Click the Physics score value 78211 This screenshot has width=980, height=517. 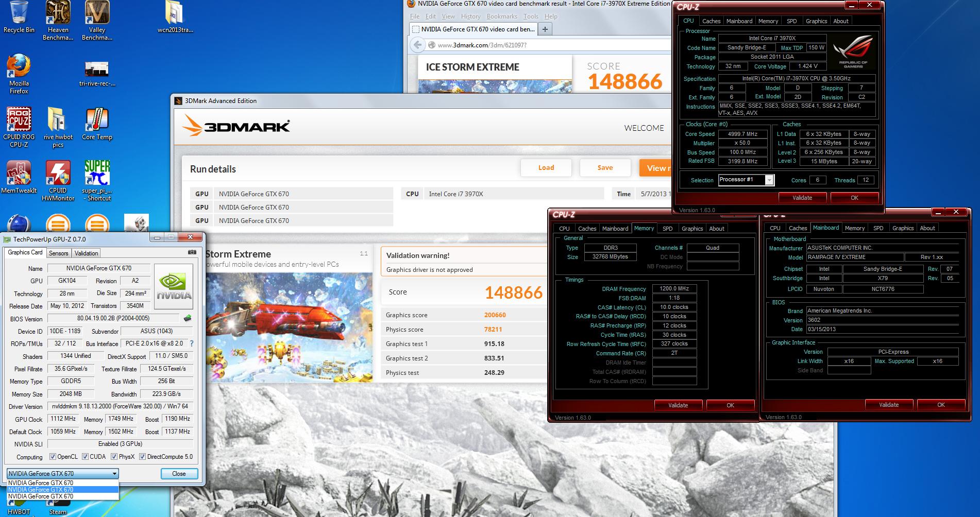click(493, 330)
